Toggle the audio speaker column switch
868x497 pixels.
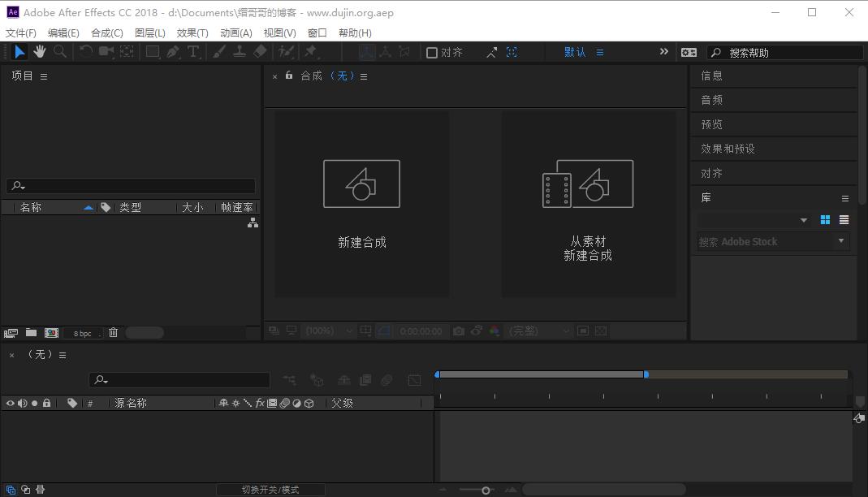tap(22, 403)
